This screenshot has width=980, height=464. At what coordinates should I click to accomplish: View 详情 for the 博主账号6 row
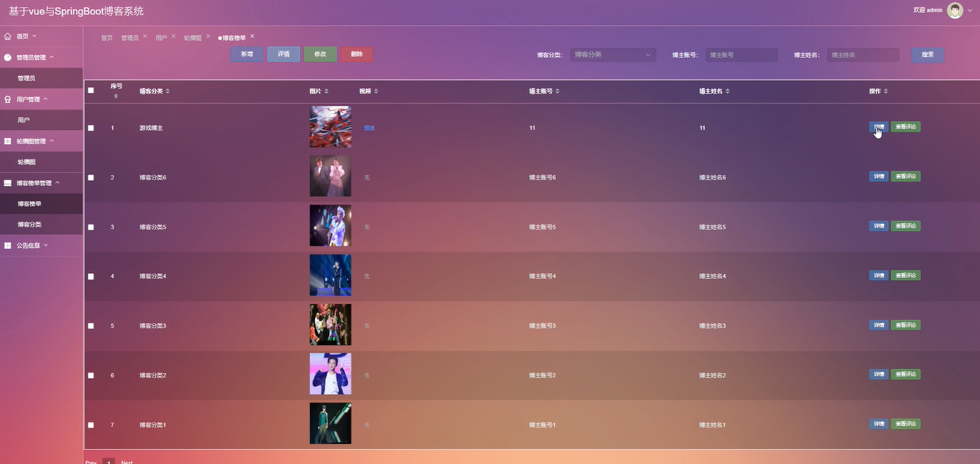(879, 176)
